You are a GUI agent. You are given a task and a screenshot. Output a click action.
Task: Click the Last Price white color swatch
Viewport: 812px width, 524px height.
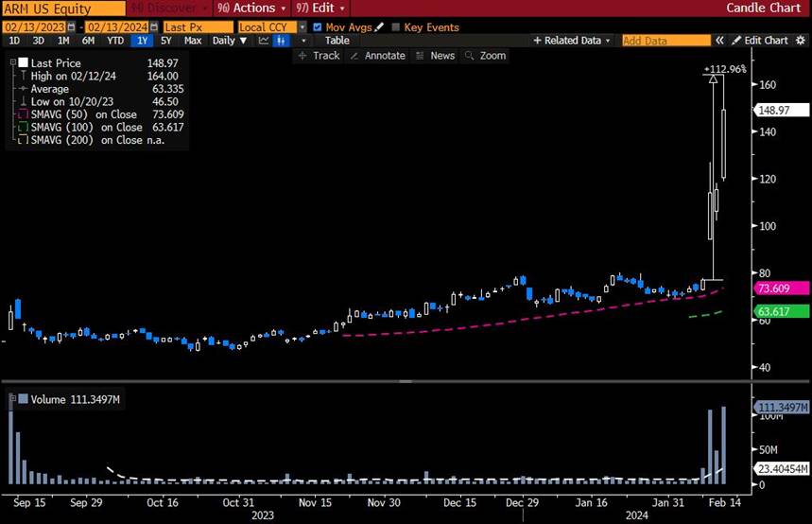[24, 62]
